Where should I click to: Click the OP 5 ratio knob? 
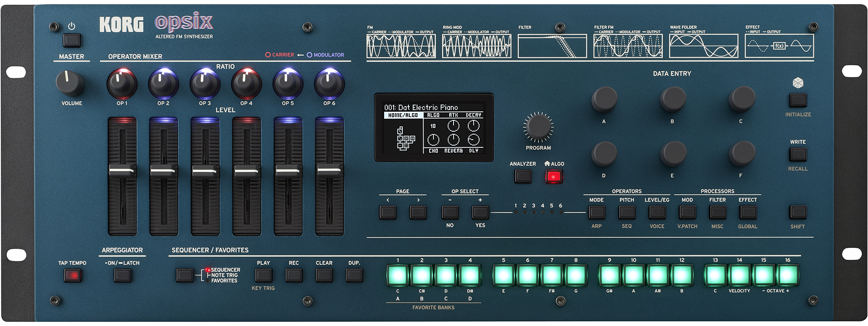(288, 83)
